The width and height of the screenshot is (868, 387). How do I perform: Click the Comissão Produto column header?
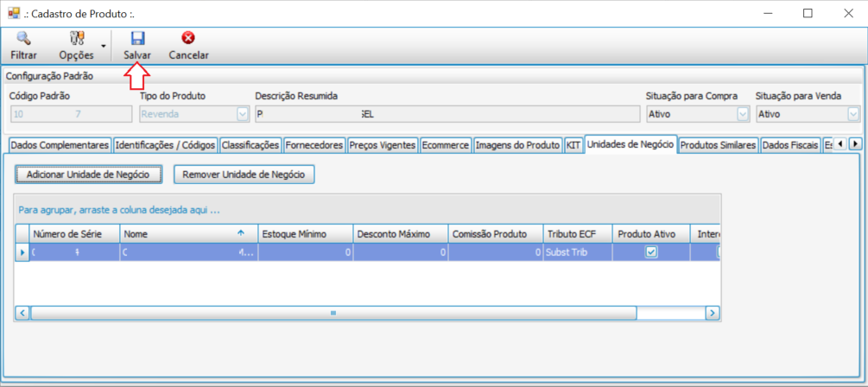point(496,233)
